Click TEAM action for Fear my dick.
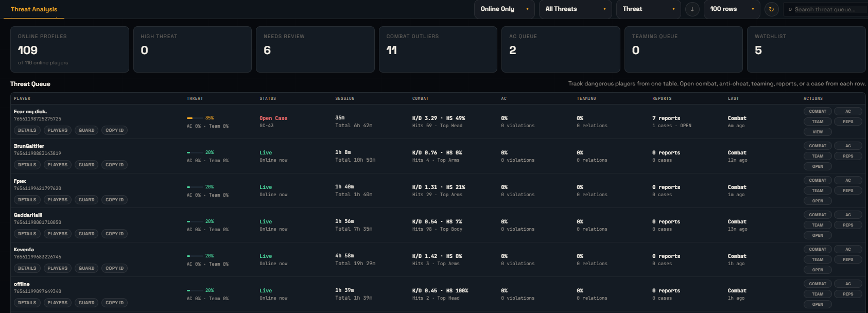The image size is (868, 313). coord(818,121)
